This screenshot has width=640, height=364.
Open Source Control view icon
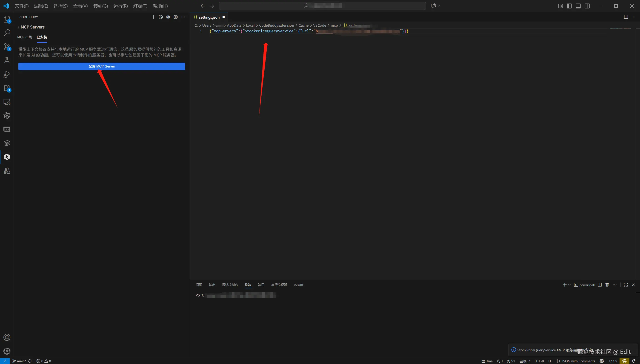tap(7, 46)
